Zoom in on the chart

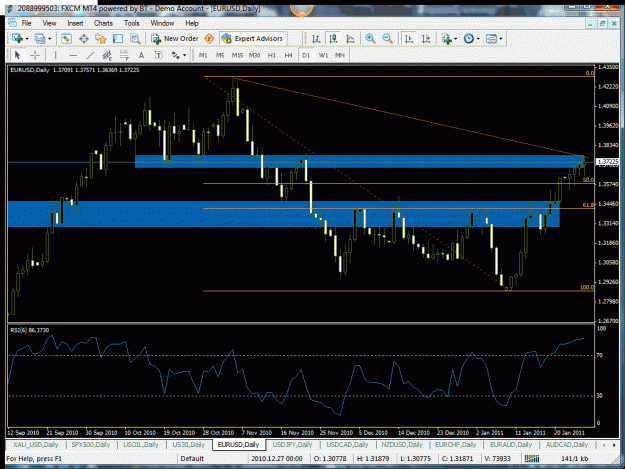point(370,39)
